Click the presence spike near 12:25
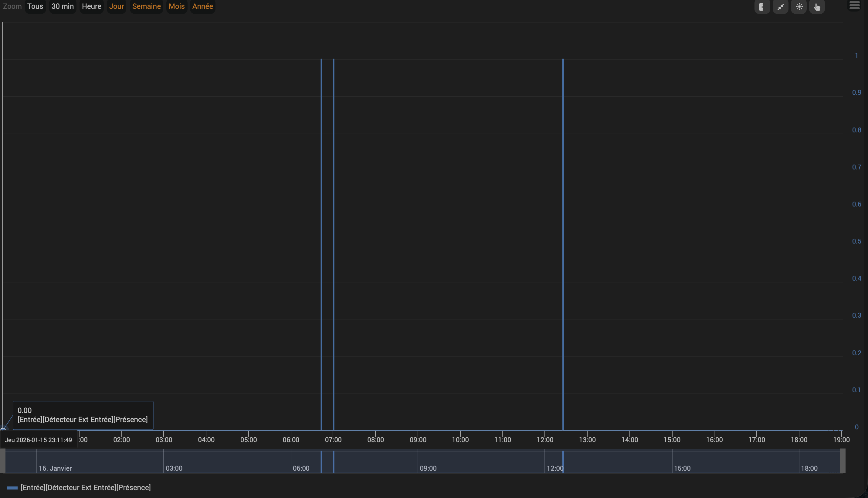The width and height of the screenshot is (868, 498). click(563, 239)
